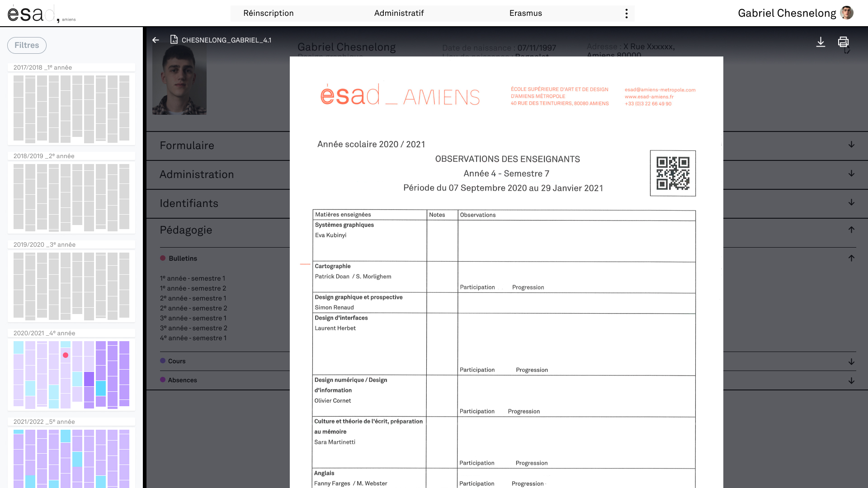Open bulletin 1e année - semestre 1
The height and width of the screenshot is (488, 868).
192,278
